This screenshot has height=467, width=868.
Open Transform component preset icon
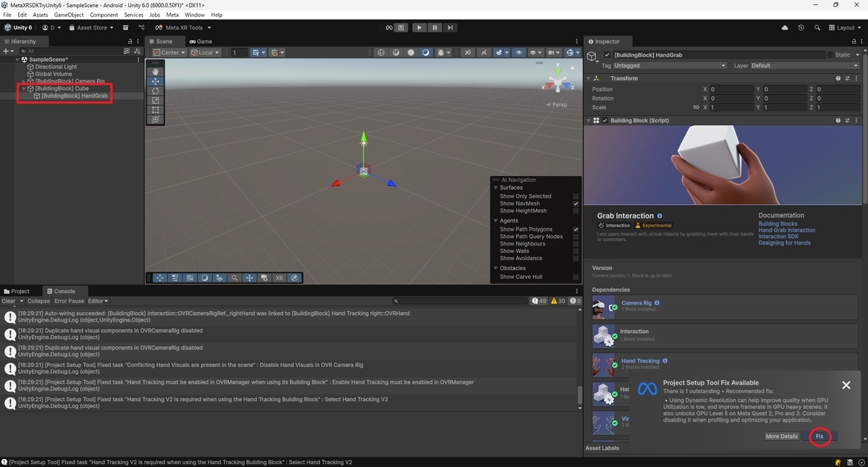click(848, 78)
